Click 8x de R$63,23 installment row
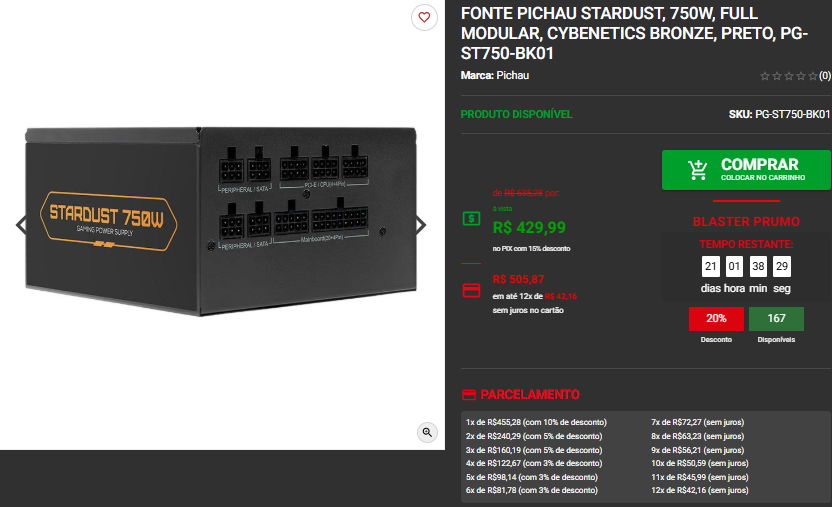Viewport: 832px width, 507px height. [698, 436]
